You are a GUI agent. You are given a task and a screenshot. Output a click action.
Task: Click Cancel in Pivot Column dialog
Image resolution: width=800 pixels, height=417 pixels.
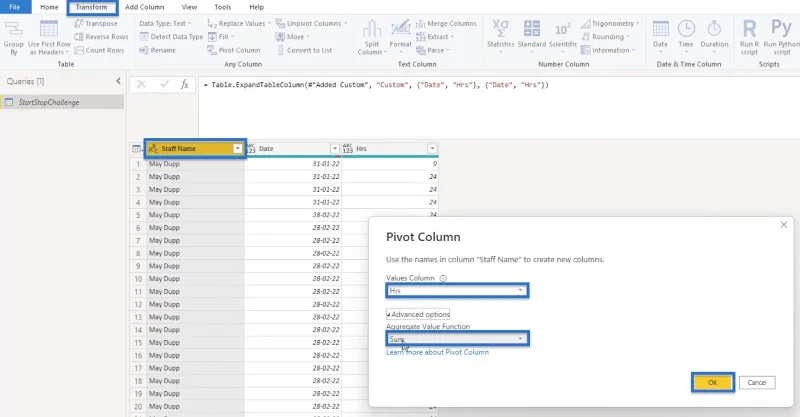point(757,382)
